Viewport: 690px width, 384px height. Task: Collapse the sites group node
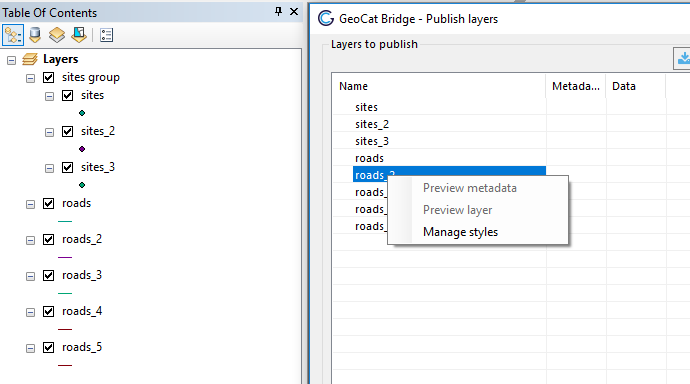30,79
